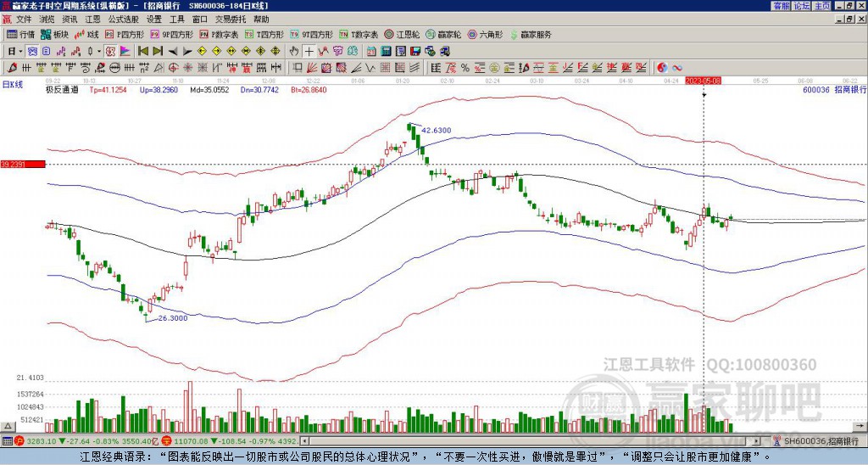Screen dimensions: 868x465
Task: Click the 客服 button in title bar
Action: [781, 6]
